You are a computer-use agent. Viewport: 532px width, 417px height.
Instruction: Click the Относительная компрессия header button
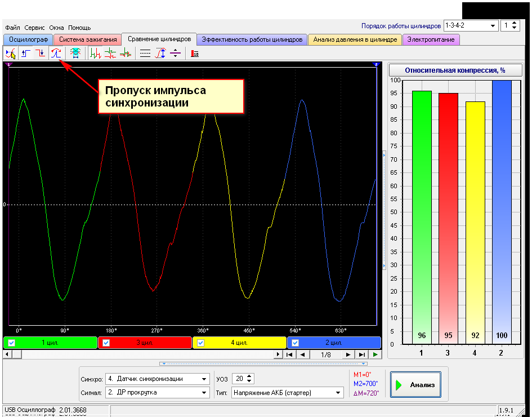pos(455,70)
